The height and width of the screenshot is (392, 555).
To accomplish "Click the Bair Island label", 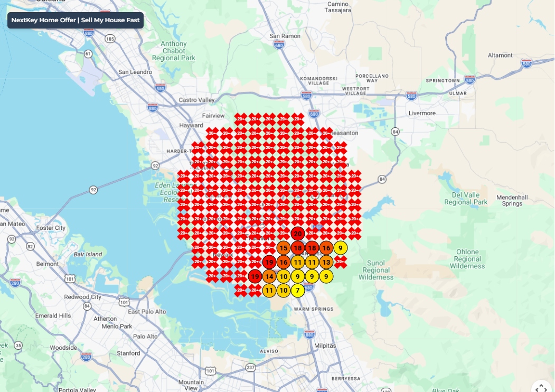I will pyautogui.click(x=88, y=254).
